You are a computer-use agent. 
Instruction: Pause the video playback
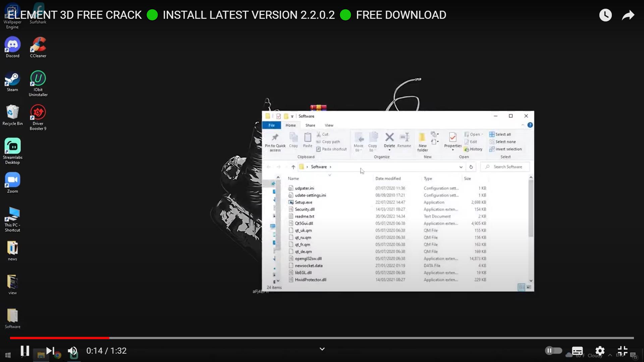coord(25,351)
